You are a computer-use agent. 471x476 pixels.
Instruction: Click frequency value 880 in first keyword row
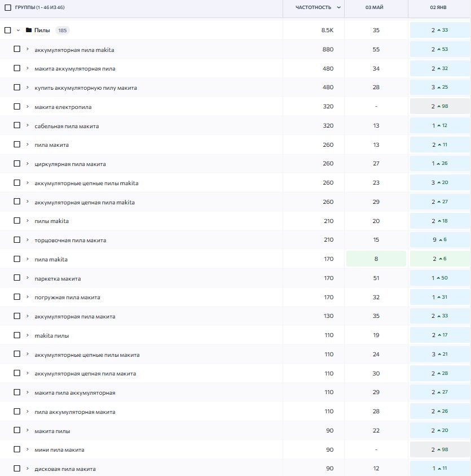(x=328, y=50)
